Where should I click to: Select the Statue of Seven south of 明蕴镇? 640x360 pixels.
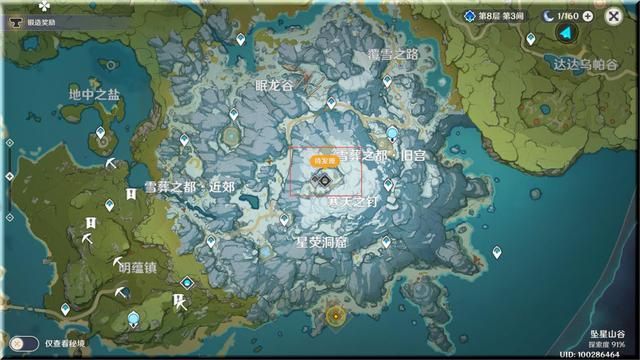coord(133,320)
